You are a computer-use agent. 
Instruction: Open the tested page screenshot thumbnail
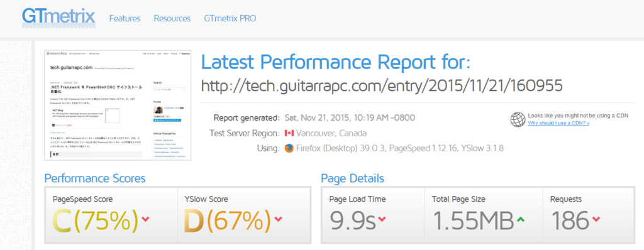[118, 106]
